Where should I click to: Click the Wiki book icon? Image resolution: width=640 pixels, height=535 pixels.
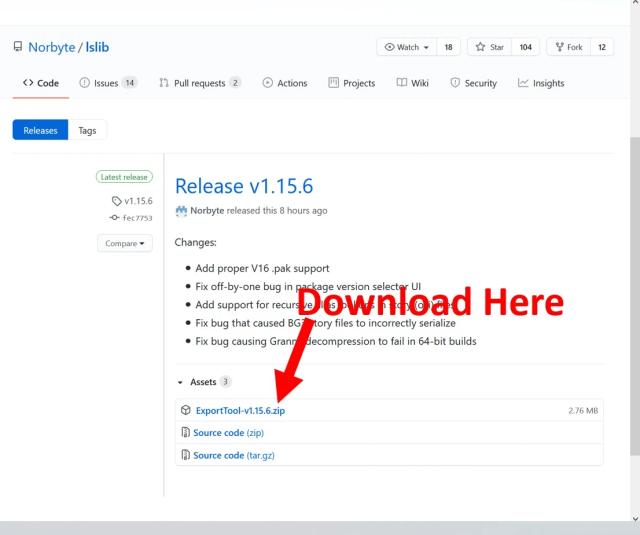click(x=402, y=83)
